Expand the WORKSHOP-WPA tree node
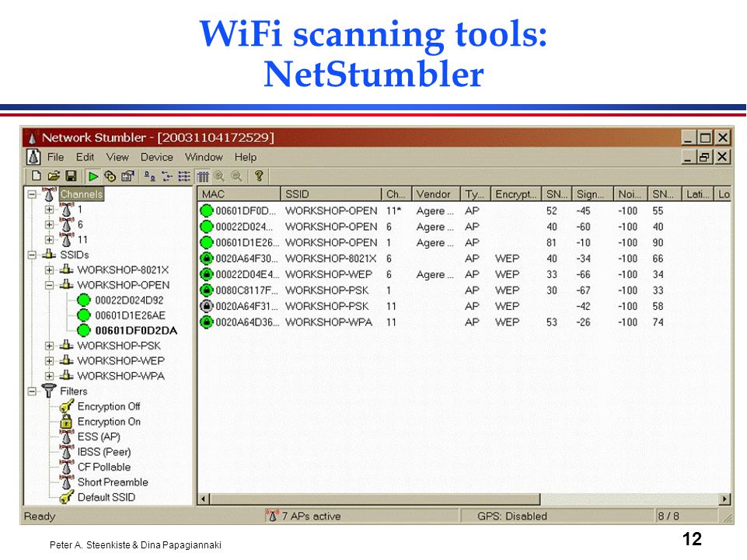The image size is (747, 560). click(49, 376)
